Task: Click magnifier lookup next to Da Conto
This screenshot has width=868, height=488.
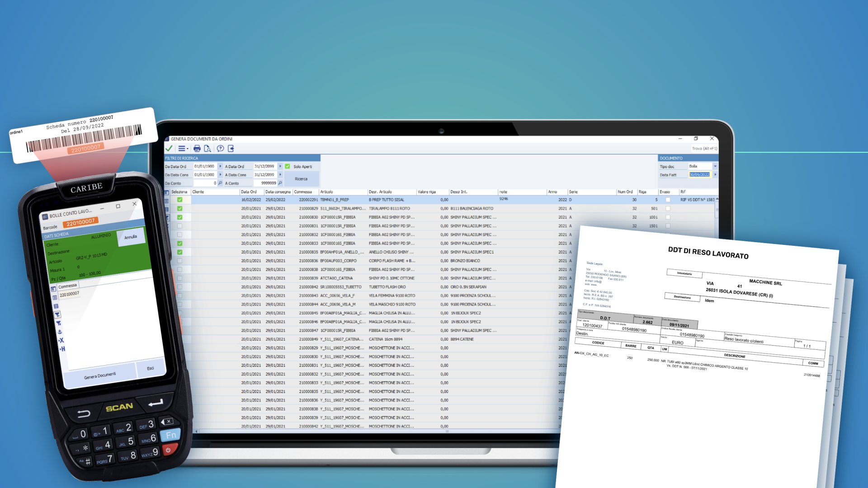Action: click(x=220, y=183)
